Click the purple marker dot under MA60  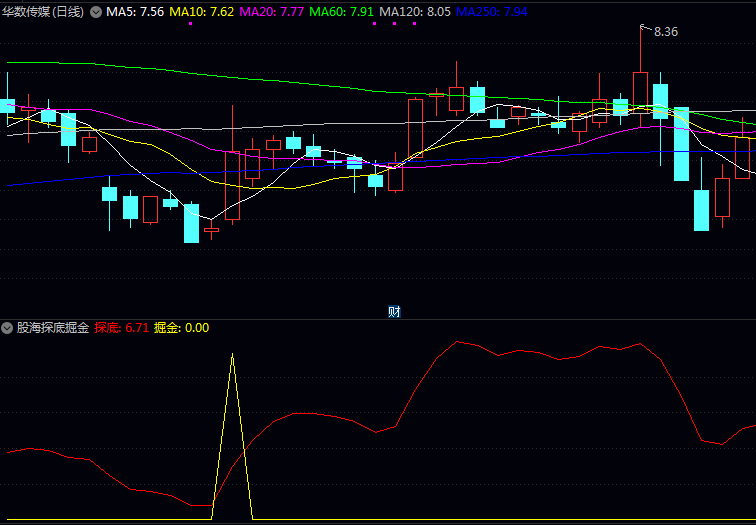click(375, 24)
